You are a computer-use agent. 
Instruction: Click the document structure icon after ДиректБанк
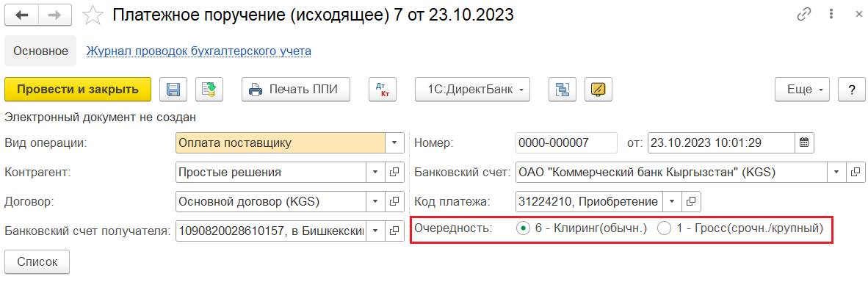[x=563, y=89]
